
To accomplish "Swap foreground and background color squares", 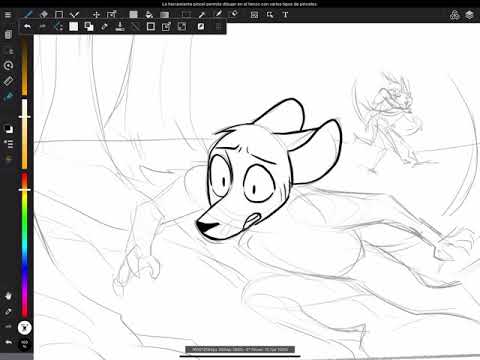I will 9,129.
